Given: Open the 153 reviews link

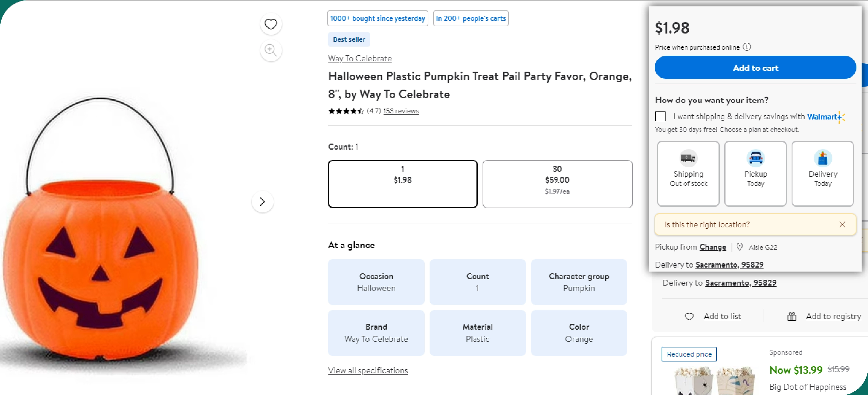Looking at the screenshot, I should pyautogui.click(x=401, y=111).
